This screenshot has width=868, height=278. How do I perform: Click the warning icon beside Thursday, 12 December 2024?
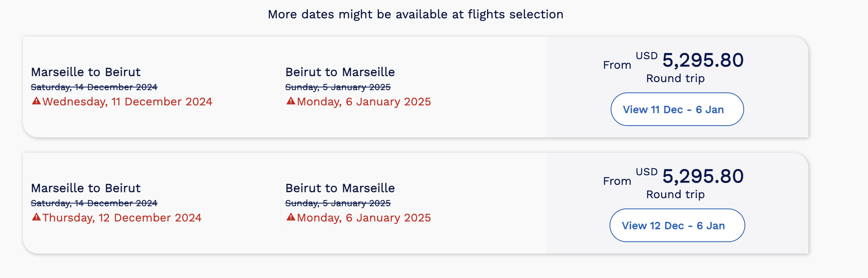36,218
